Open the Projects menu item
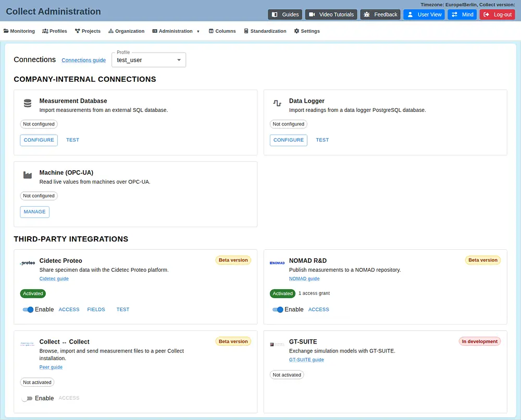This screenshot has width=521, height=420. point(88,31)
